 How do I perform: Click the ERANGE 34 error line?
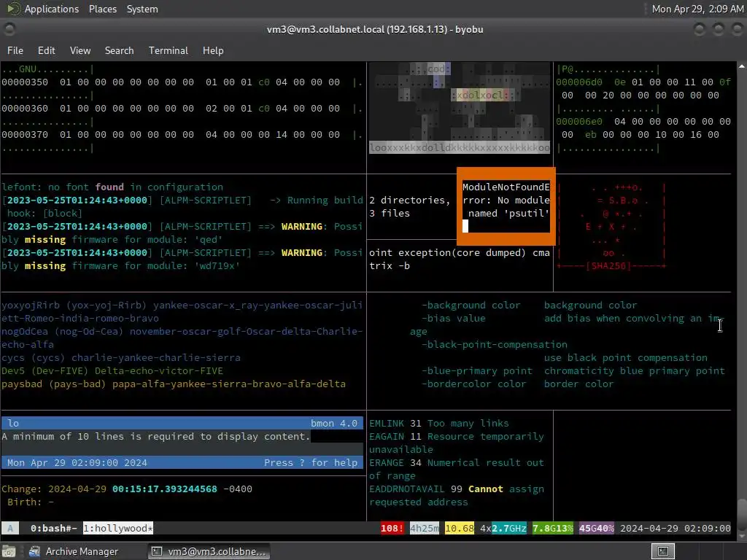tap(457, 469)
